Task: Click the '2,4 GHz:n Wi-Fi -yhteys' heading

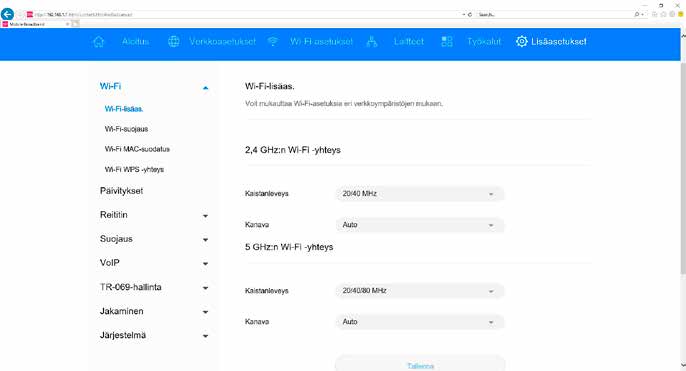Action: coord(293,150)
